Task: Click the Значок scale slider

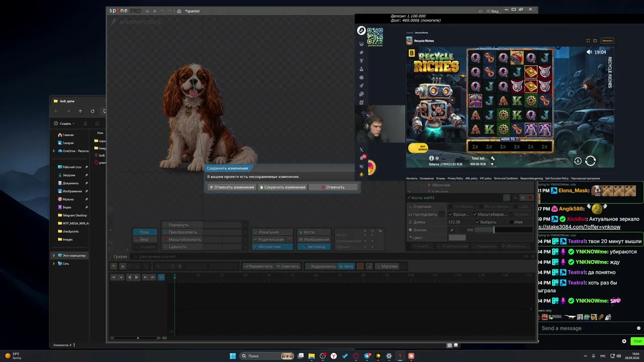Action: pos(503,230)
